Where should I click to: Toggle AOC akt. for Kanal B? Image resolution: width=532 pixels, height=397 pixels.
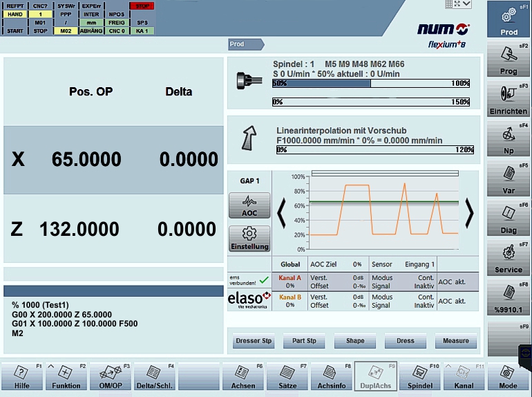click(457, 301)
